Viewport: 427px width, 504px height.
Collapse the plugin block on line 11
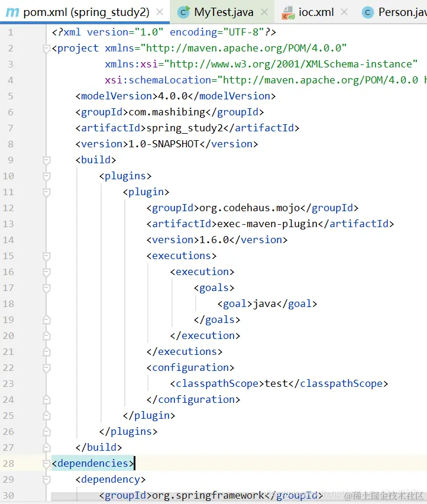coord(47,192)
